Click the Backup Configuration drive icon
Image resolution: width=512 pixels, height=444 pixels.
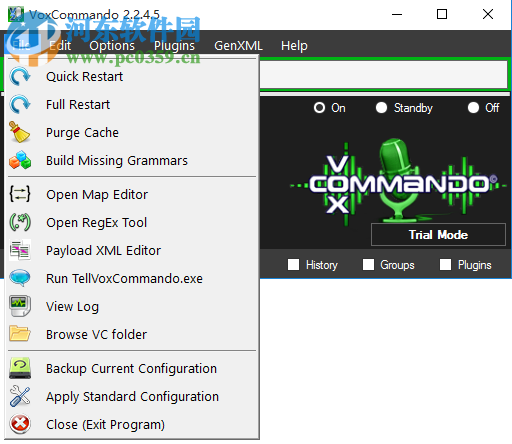tap(20, 368)
